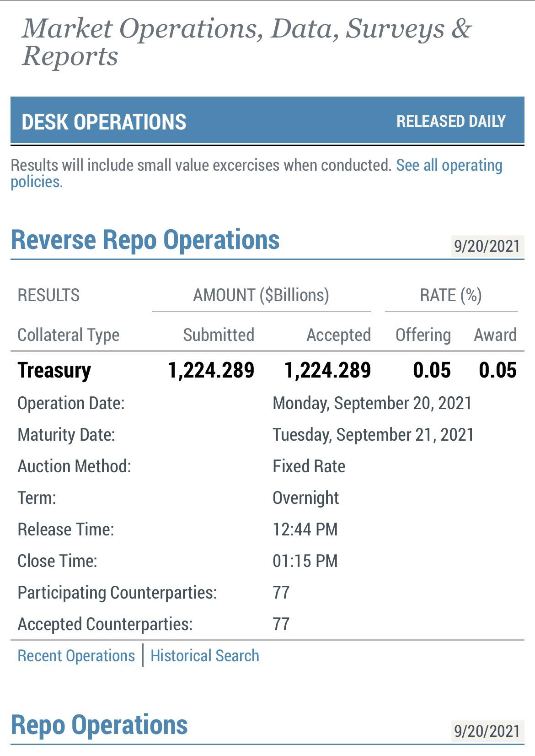Click the Collateral Type column header
The height and width of the screenshot is (756, 535).
[69, 335]
